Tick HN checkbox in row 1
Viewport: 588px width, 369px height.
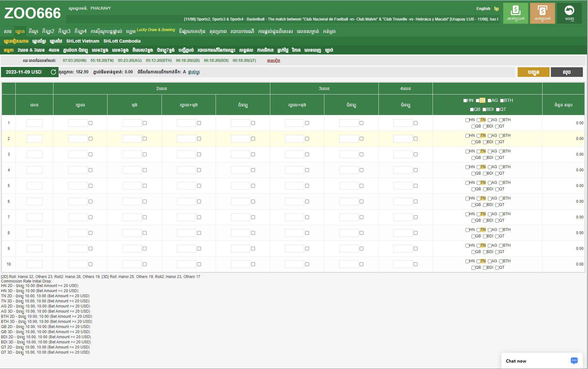tap(467, 120)
